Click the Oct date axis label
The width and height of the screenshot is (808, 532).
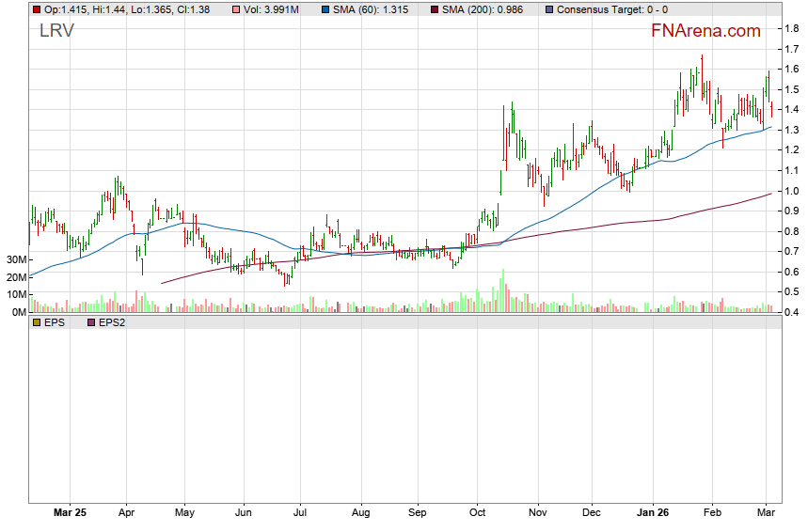click(477, 513)
